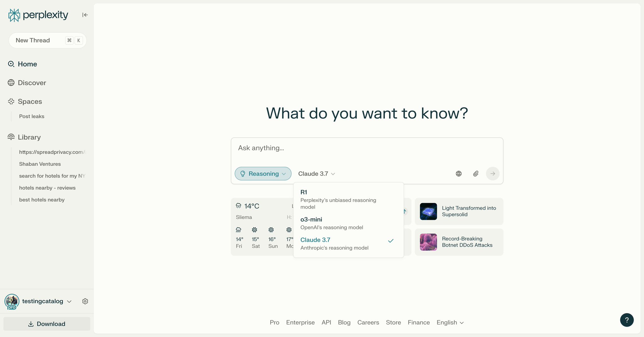Visit the Store footer link

393,323
